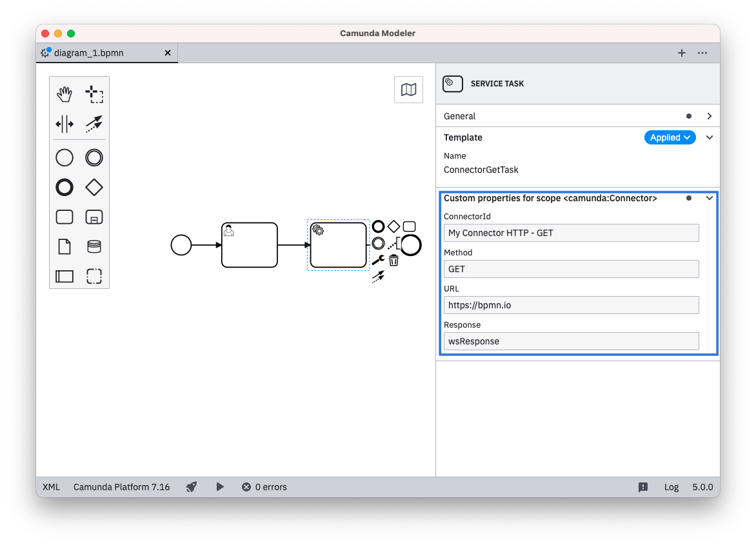Screen dimensions: 756x545
Task: Open the Log panel
Action: pos(671,487)
